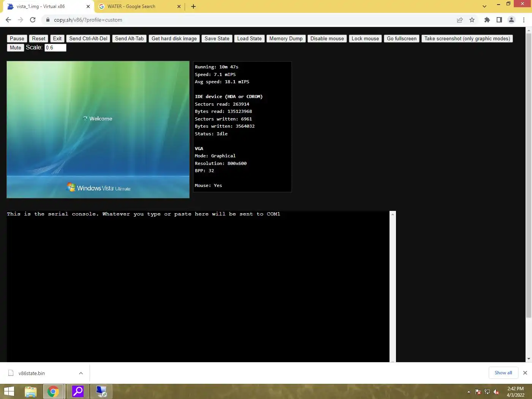Click the Exit button
Image resolution: width=532 pixels, height=399 pixels.
point(57,38)
